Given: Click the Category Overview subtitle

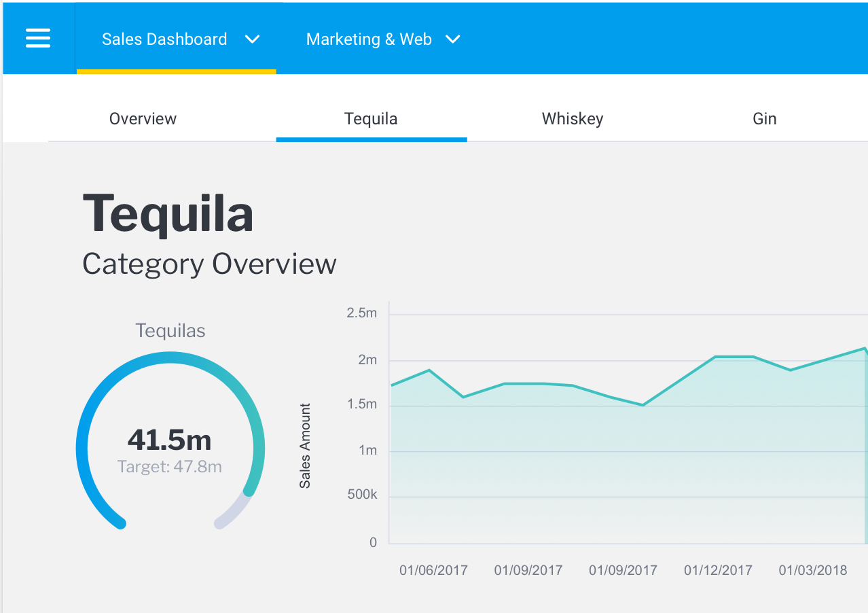Looking at the screenshot, I should [209, 264].
